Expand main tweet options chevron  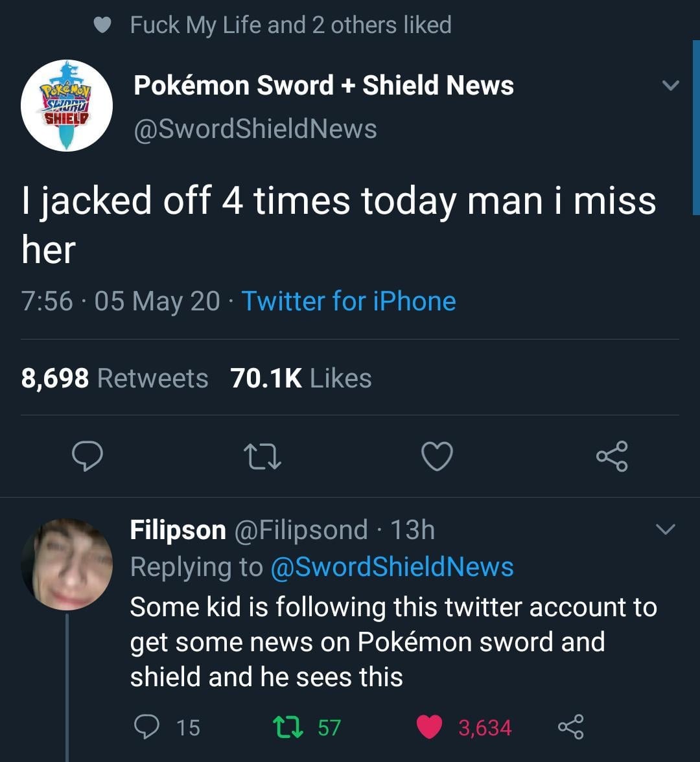click(x=670, y=86)
